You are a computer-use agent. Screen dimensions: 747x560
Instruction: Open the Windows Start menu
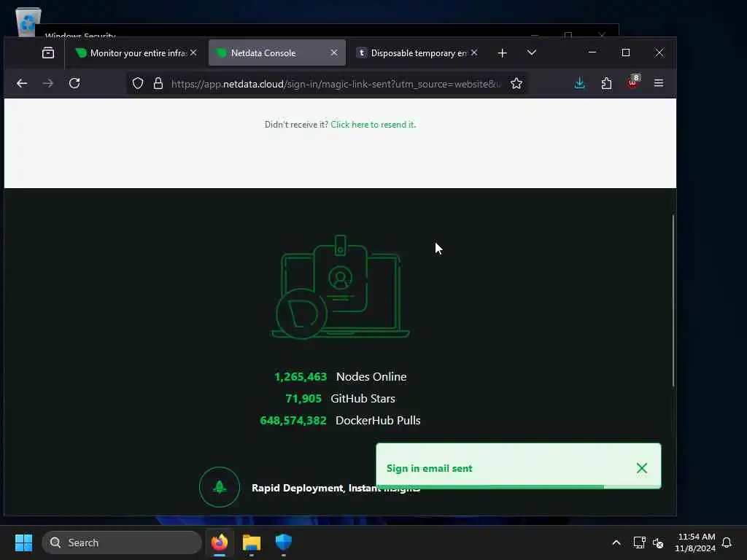click(x=23, y=542)
